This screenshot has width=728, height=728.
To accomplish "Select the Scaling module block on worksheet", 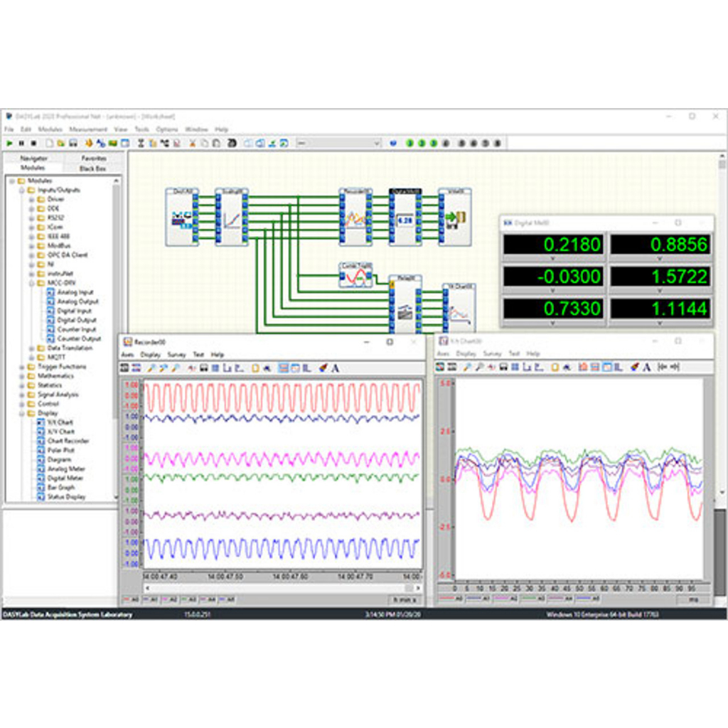I will (x=232, y=218).
